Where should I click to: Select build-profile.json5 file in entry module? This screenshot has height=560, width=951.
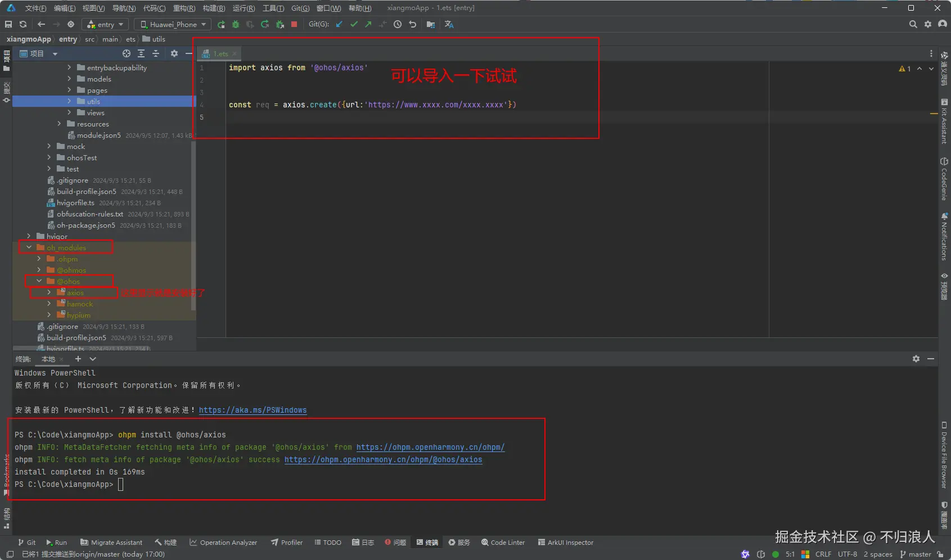pyautogui.click(x=86, y=192)
